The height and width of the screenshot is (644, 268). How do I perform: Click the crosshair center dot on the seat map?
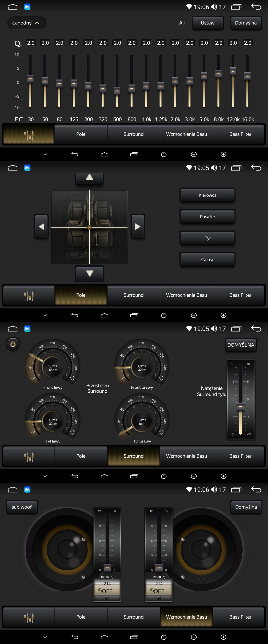click(x=89, y=227)
